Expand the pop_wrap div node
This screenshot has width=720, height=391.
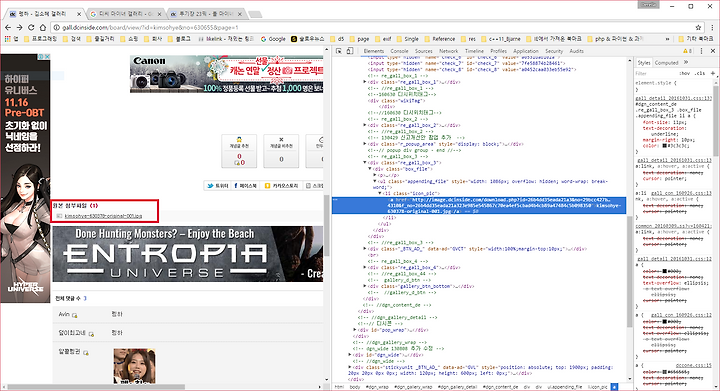tap(355, 330)
